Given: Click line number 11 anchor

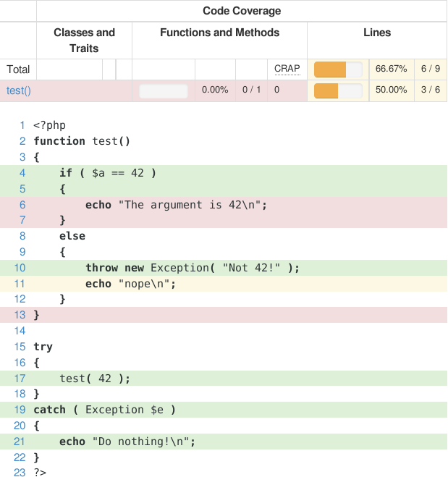Looking at the screenshot, I should (x=20, y=284).
